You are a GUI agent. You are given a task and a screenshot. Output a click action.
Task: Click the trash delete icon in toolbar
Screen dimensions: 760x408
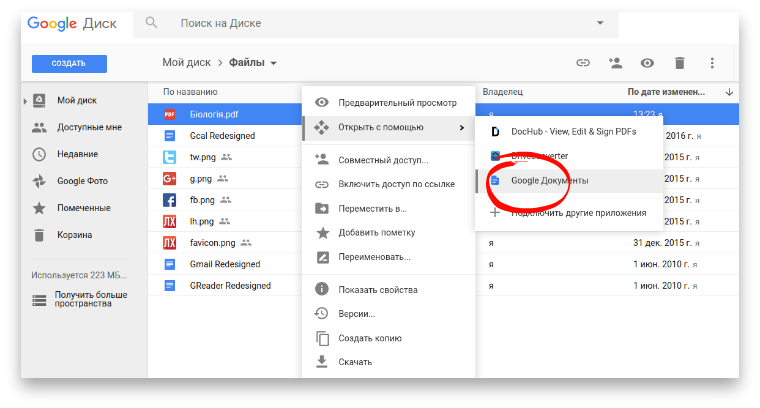(x=680, y=63)
